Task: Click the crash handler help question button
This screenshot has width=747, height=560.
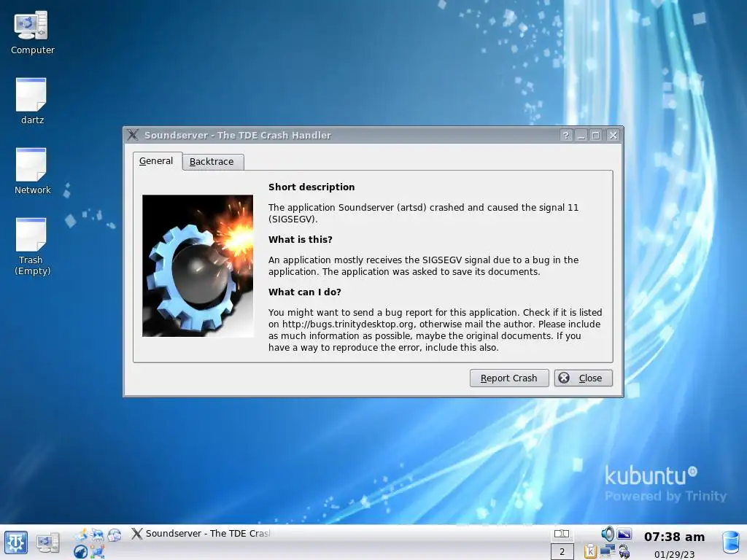Action: tap(565, 135)
